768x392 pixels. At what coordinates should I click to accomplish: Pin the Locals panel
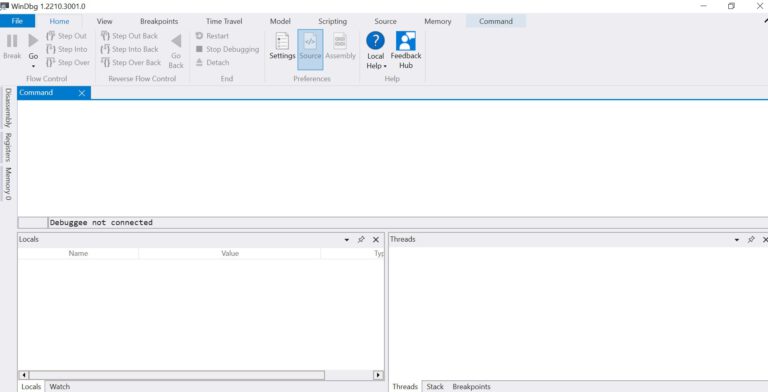[x=361, y=240]
